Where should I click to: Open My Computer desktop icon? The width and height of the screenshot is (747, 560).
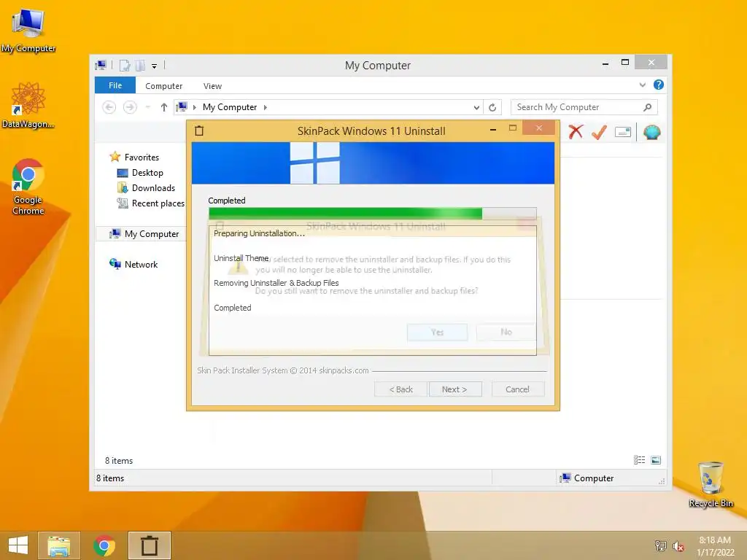tap(28, 29)
